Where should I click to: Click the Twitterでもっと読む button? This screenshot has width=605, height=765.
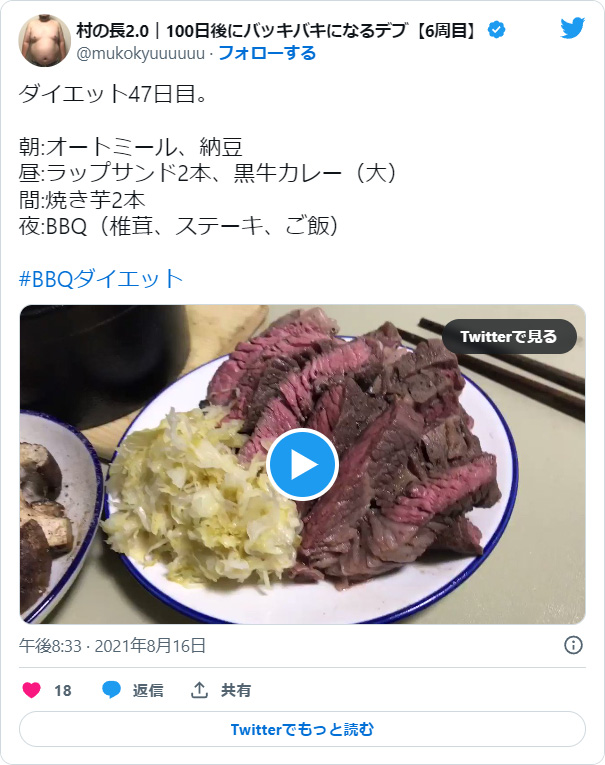coord(302,729)
